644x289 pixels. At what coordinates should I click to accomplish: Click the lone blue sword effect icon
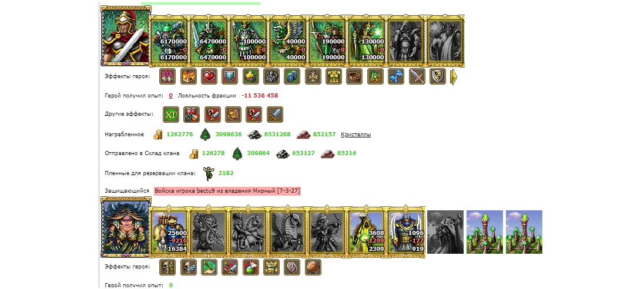(275, 115)
